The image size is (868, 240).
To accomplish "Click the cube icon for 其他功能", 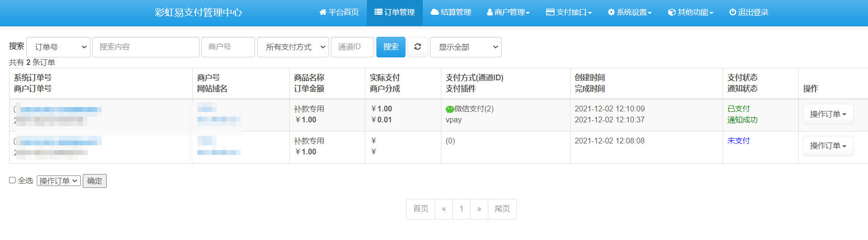I will point(671,12).
